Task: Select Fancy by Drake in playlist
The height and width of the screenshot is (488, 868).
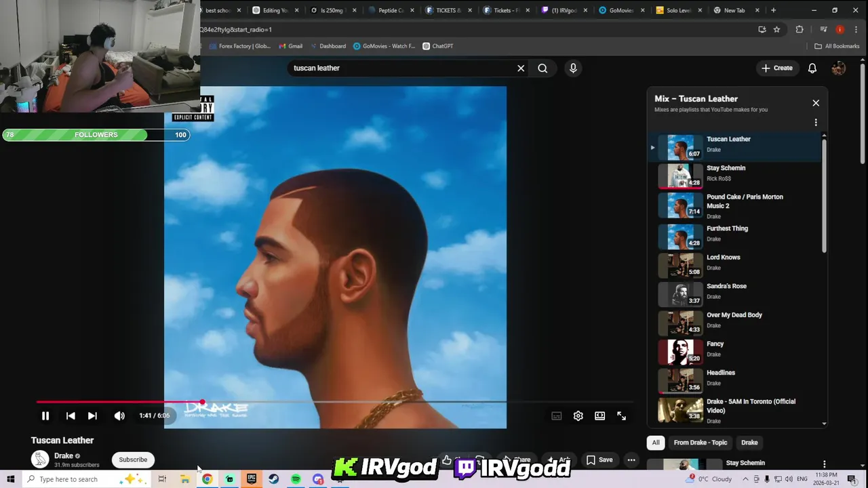Action: point(734,352)
